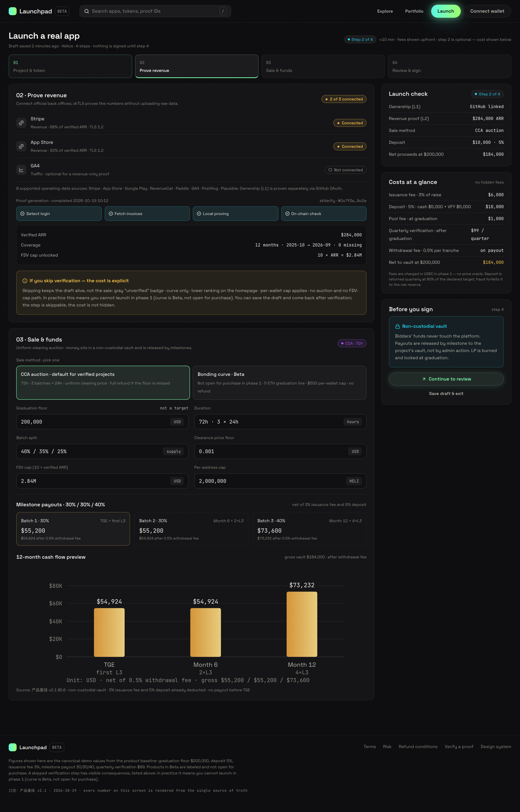This screenshot has height=812, width=520.
Task: Open Design system footer link
Action: [496, 747]
